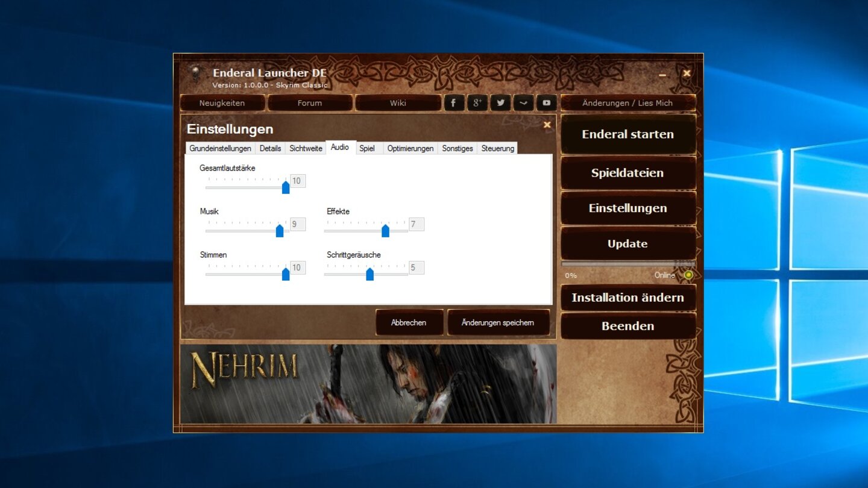Viewport: 868px width, 488px height.
Task: Click the Stimmen value box showing 10
Action: point(298,267)
